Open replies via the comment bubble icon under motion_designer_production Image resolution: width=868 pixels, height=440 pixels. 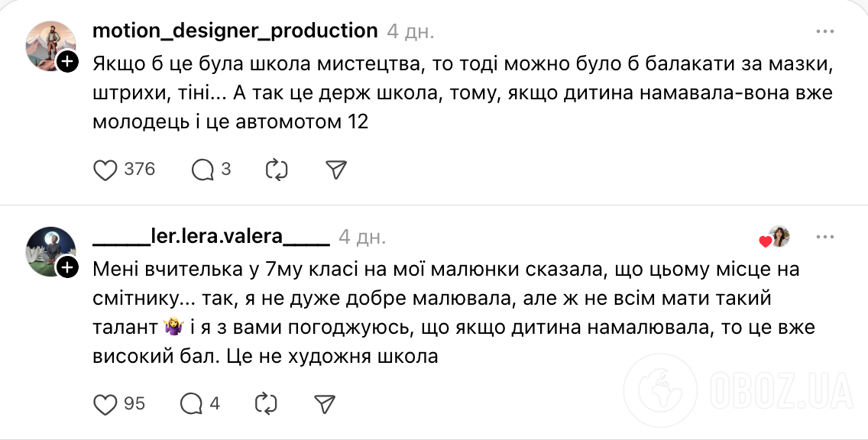(x=203, y=170)
